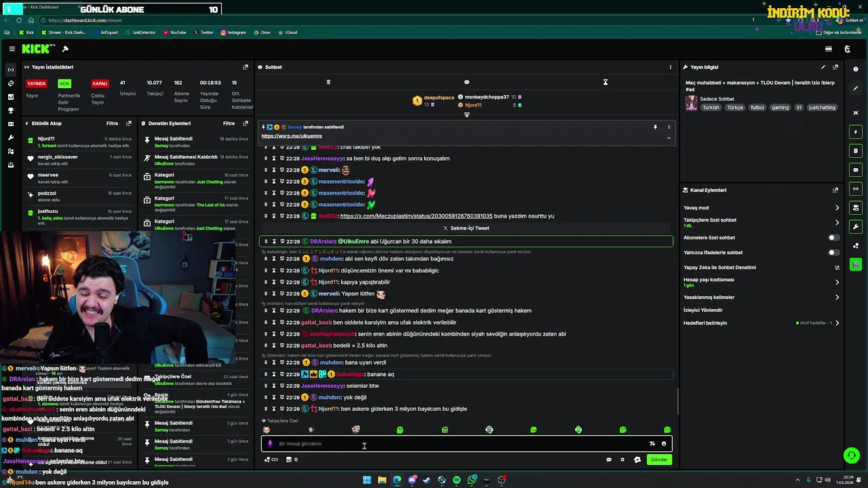Pop out the Yayın İstatistikleri panel
This screenshot has height=488, width=868.
[245, 67]
